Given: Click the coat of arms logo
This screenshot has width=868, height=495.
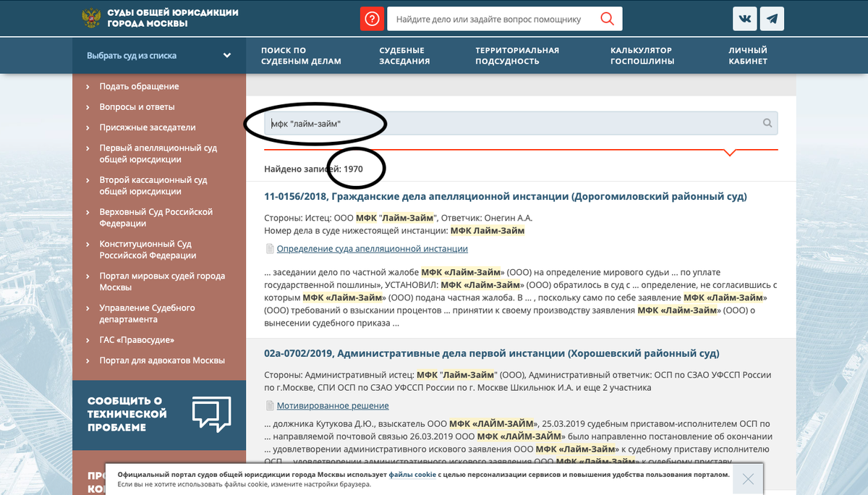Looking at the screenshot, I should point(91,18).
